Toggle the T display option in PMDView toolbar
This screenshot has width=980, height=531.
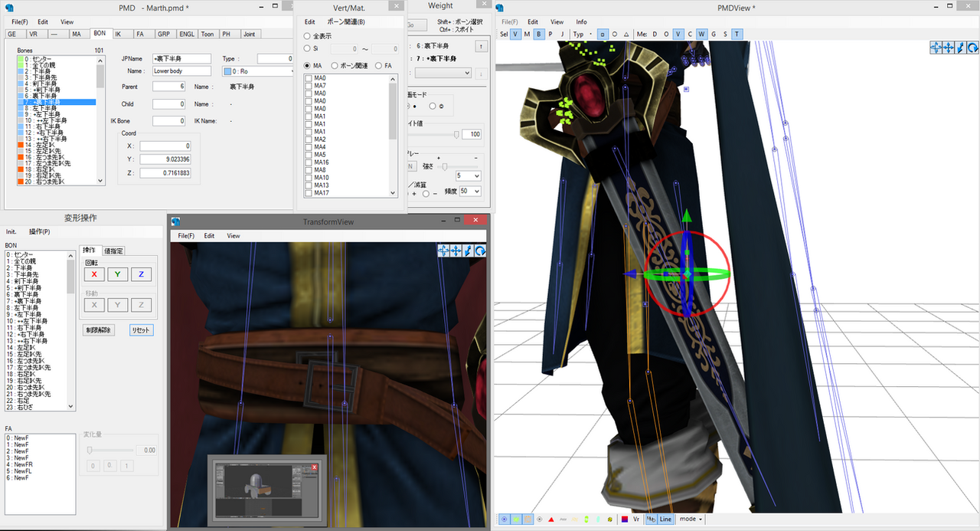tap(737, 34)
